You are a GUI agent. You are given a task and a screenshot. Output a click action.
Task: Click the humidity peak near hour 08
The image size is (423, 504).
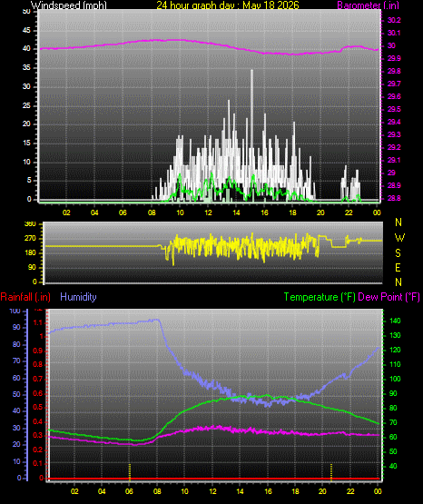tap(156, 320)
